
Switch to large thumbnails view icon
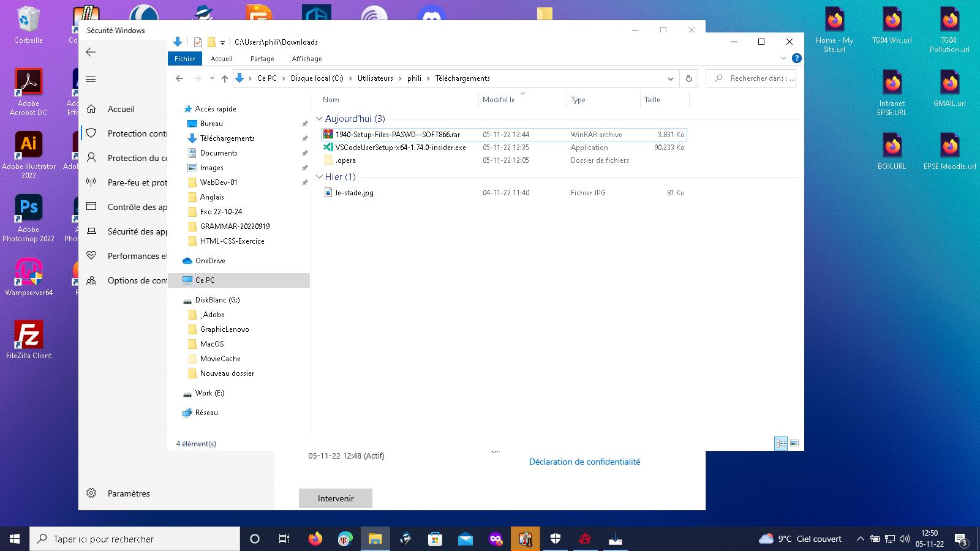pos(794,443)
